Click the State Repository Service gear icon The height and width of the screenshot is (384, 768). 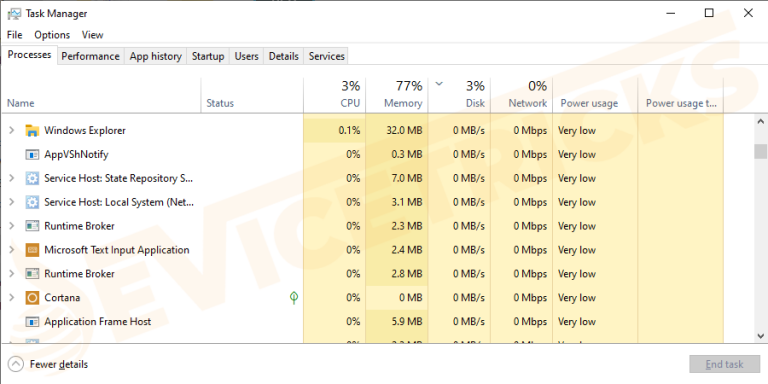[32, 179]
